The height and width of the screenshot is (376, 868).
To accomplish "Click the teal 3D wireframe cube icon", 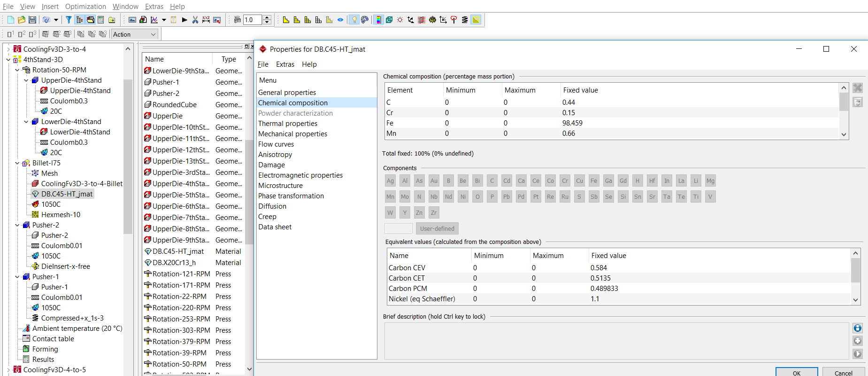I will coord(389,20).
